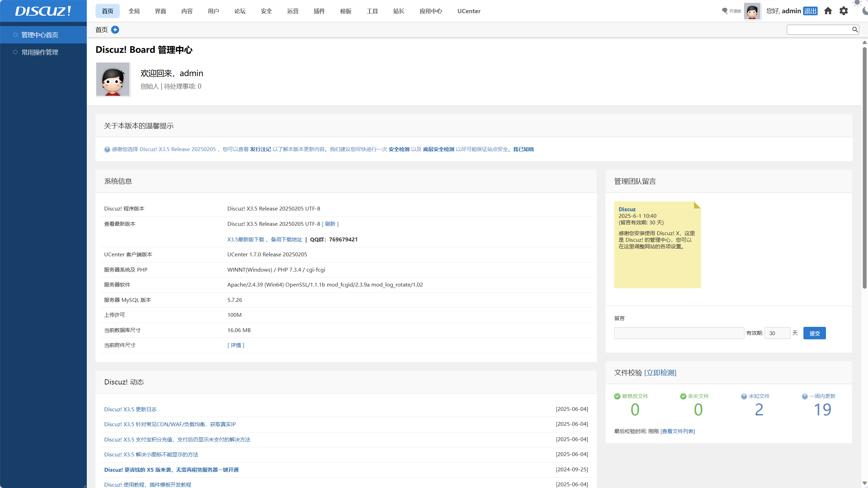The width and height of the screenshot is (868, 488).
Task: Click the home icon in top bar
Action: pos(828,11)
